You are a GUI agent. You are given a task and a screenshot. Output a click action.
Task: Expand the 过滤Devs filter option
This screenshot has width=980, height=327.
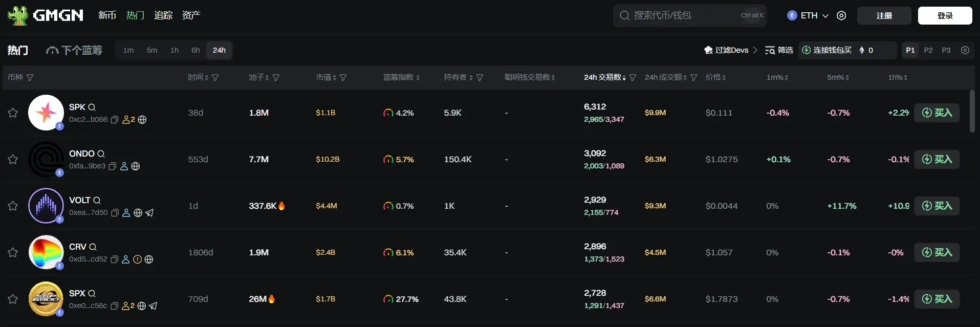(x=731, y=50)
